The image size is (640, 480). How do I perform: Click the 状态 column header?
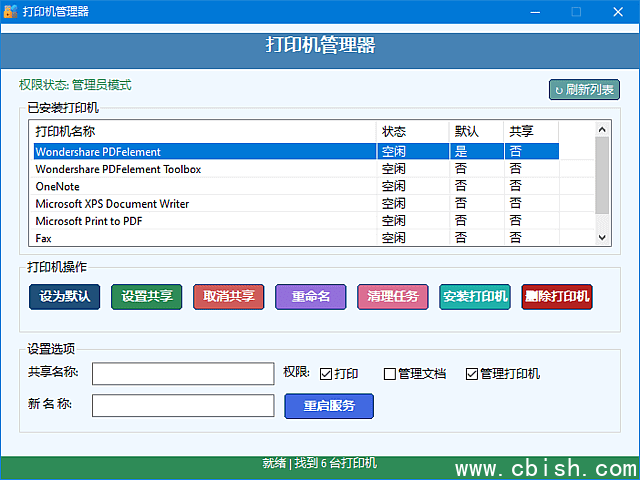[413, 131]
